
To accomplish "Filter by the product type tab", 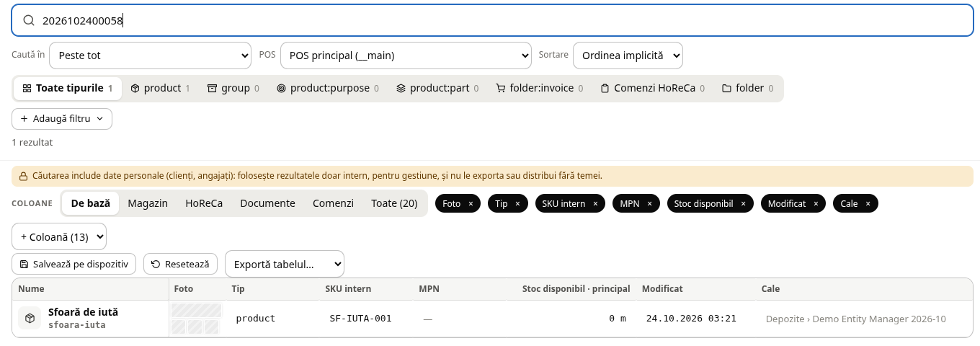I will point(160,88).
